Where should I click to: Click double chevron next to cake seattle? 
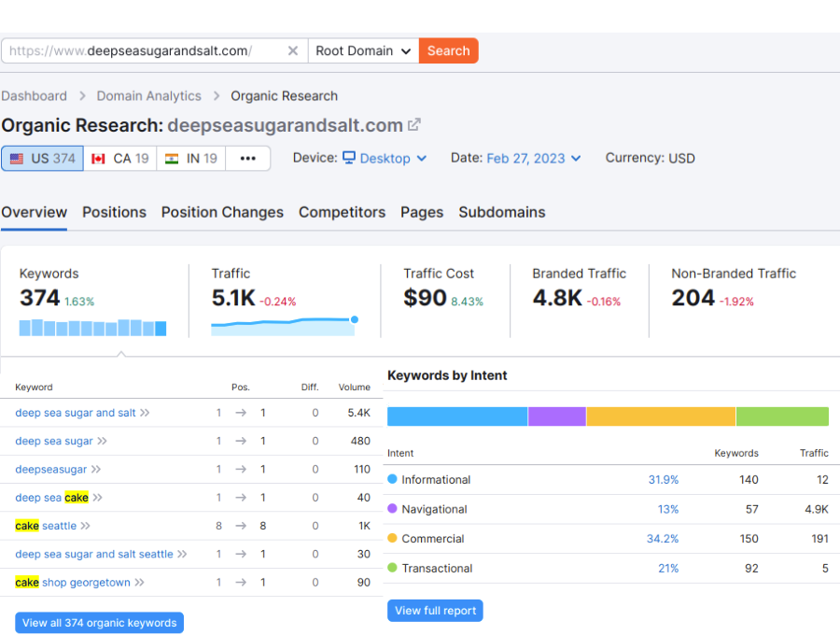(85, 526)
